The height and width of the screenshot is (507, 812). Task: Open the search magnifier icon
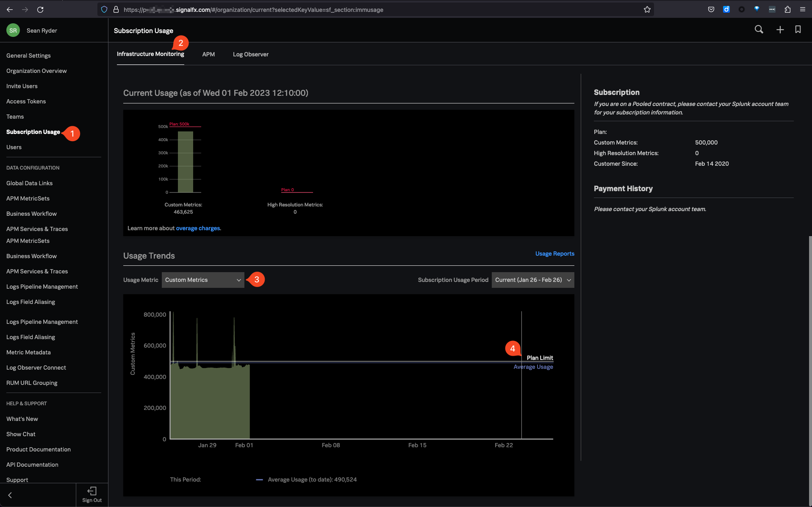(x=759, y=30)
